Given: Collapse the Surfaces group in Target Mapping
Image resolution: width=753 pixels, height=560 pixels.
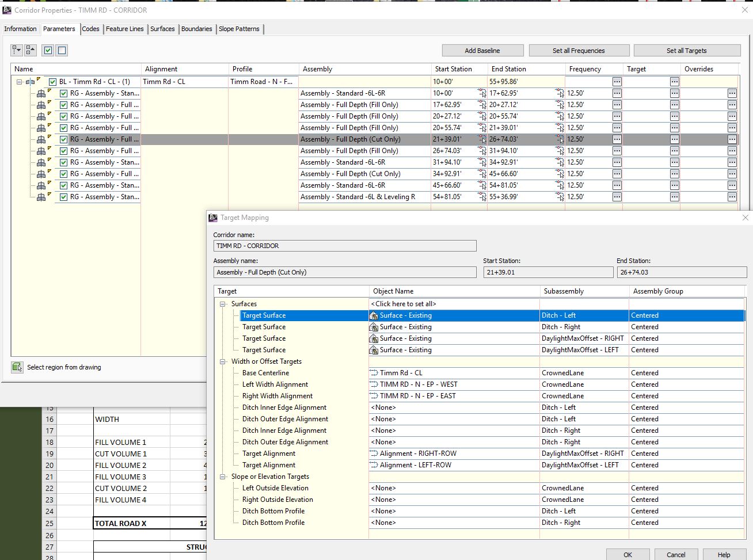Looking at the screenshot, I should [x=222, y=303].
